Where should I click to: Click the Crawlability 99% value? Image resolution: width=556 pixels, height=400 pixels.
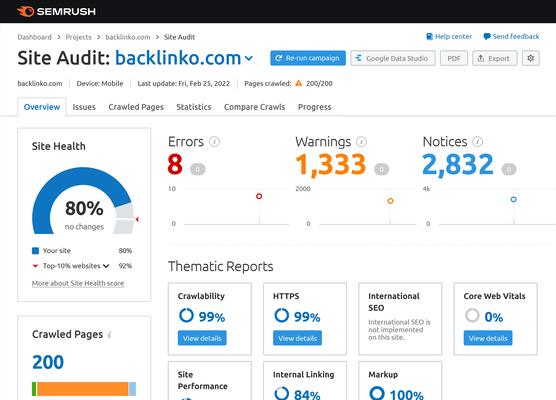[212, 317]
